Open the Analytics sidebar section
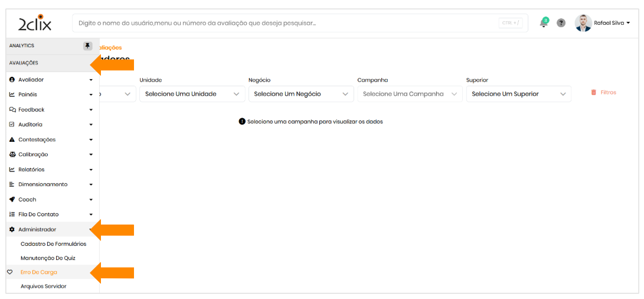 point(22,45)
